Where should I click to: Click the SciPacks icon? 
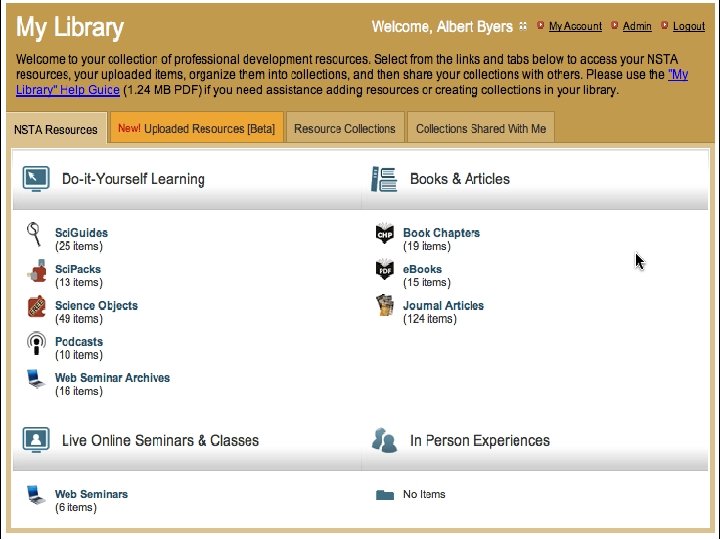point(37,271)
